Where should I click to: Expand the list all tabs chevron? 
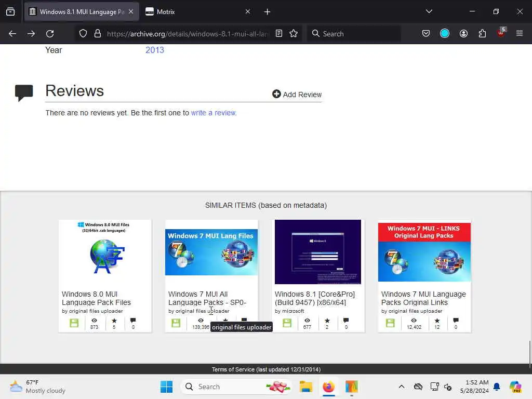429,11
